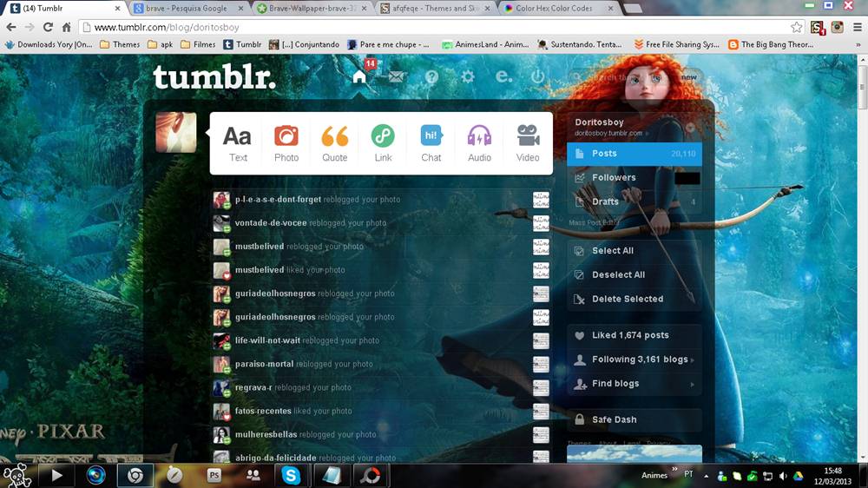Click Delete Selected in sidebar

point(635,299)
